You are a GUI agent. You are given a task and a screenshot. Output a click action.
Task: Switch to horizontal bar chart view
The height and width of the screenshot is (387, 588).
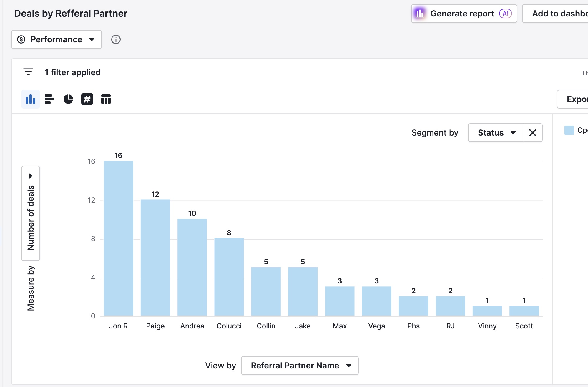point(49,99)
